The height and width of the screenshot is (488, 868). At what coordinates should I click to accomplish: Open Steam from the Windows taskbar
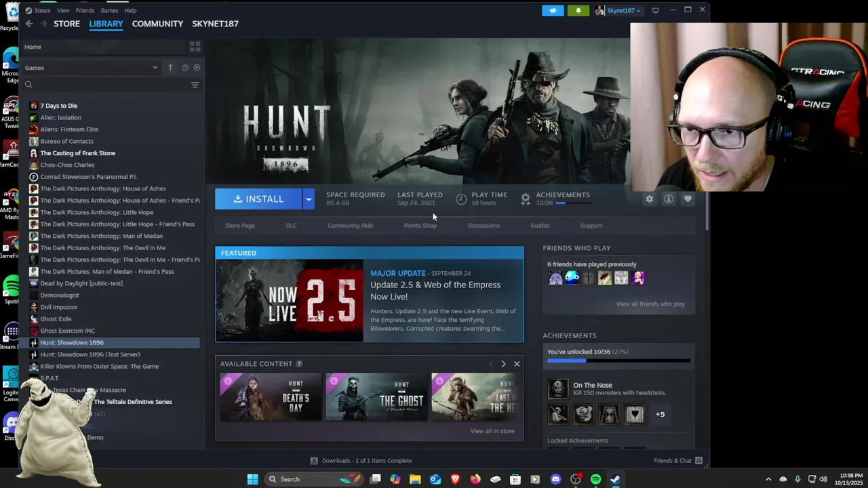click(615, 479)
